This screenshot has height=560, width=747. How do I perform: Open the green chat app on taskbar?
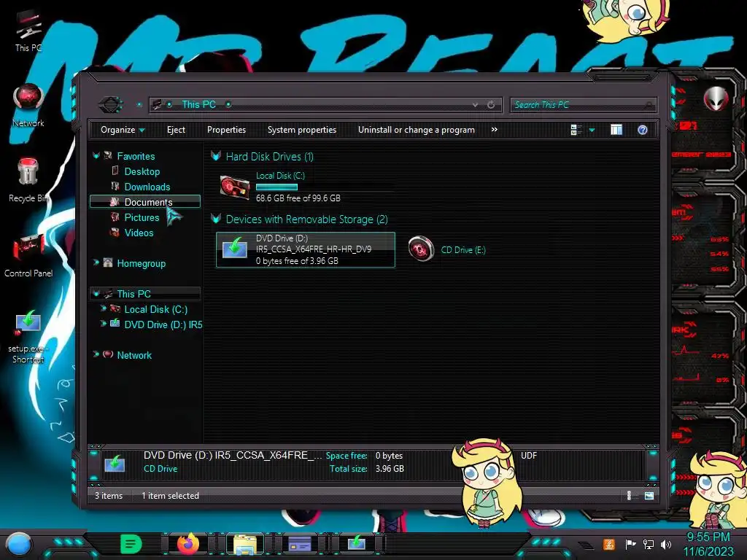pyautogui.click(x=131, y=544)
